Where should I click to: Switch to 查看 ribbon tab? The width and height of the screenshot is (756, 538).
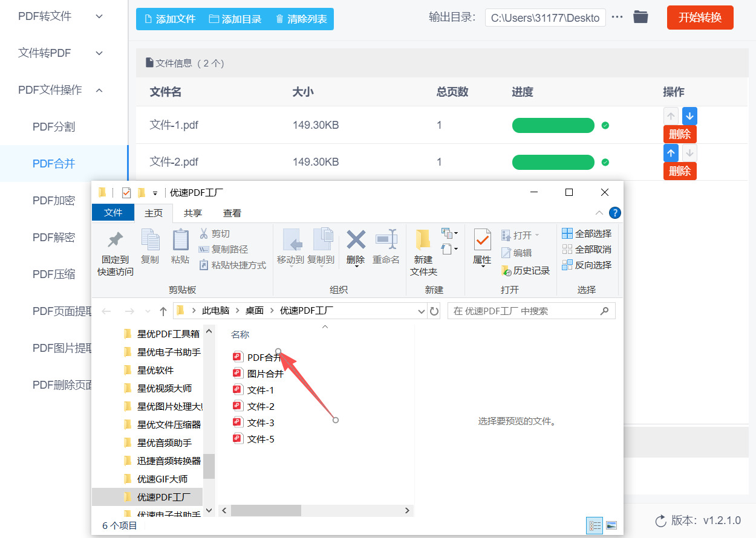click(x=232, y=213)
